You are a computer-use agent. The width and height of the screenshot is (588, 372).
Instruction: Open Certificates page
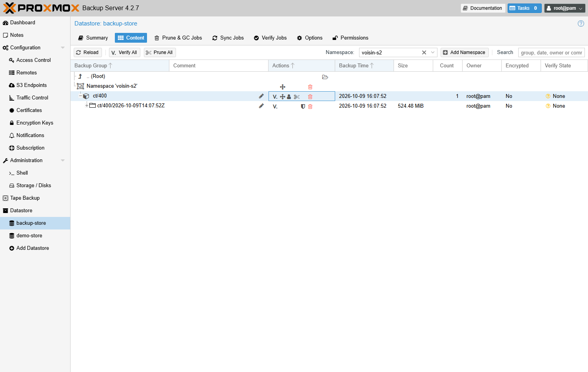point(35,110)
